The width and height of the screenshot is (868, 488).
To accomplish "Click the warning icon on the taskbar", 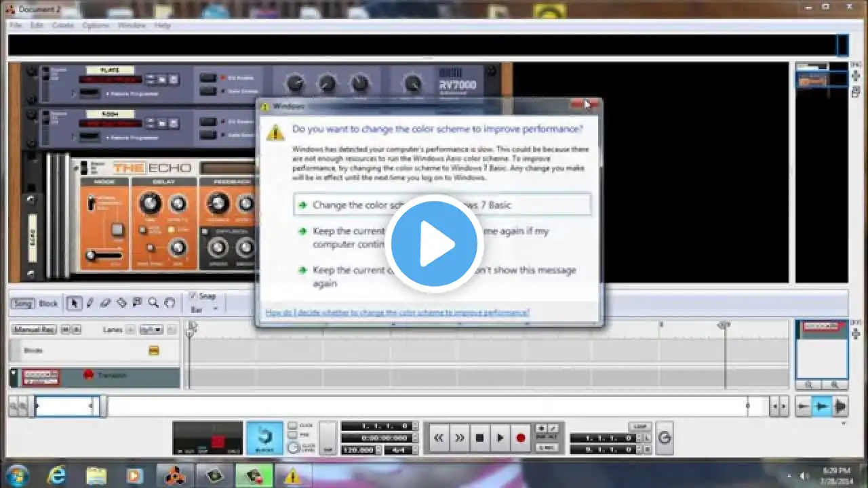I will click(292, 476).
